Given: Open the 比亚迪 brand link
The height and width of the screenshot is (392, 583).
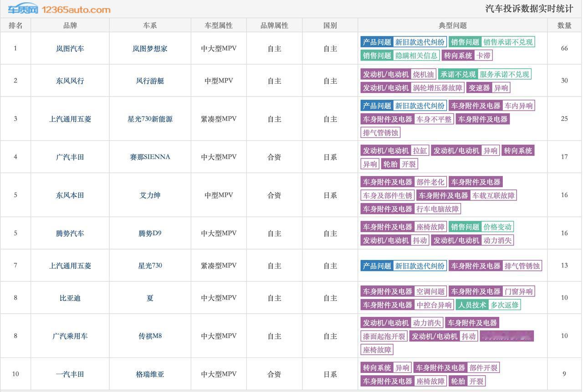Looking at the screenshot, I should coord(70,298).
